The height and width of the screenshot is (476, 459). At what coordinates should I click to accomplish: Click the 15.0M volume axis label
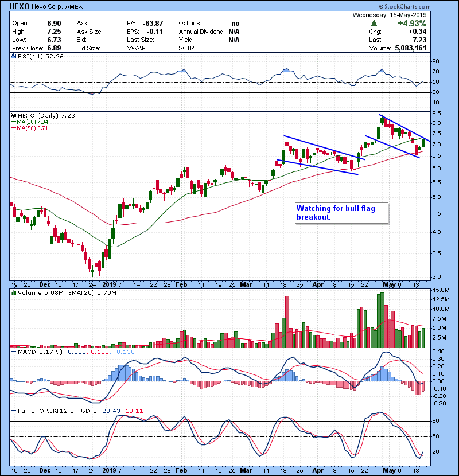coord(441,290)
